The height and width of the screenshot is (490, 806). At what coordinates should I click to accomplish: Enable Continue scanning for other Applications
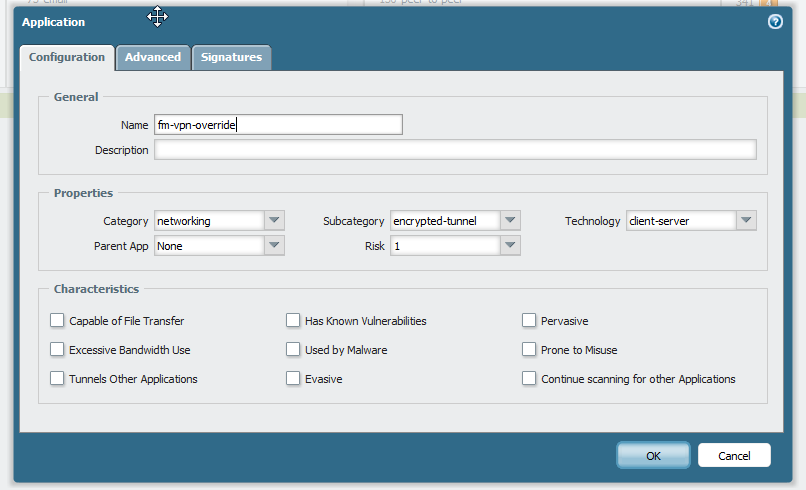529,379
